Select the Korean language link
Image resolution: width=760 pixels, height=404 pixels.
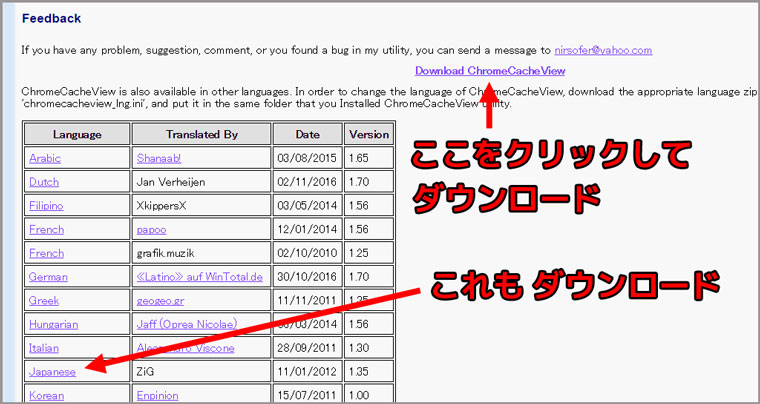[46, 395]
